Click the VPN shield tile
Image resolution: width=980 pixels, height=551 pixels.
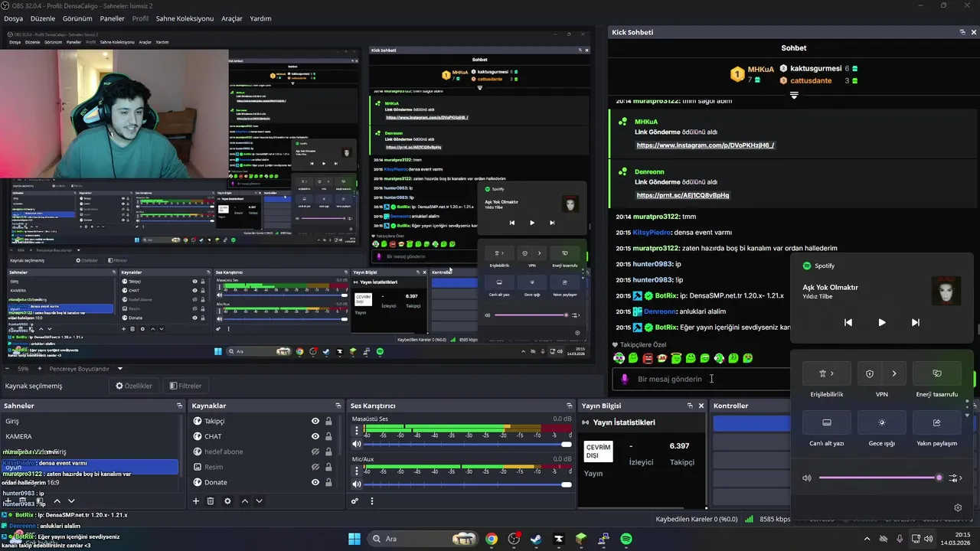870,373
